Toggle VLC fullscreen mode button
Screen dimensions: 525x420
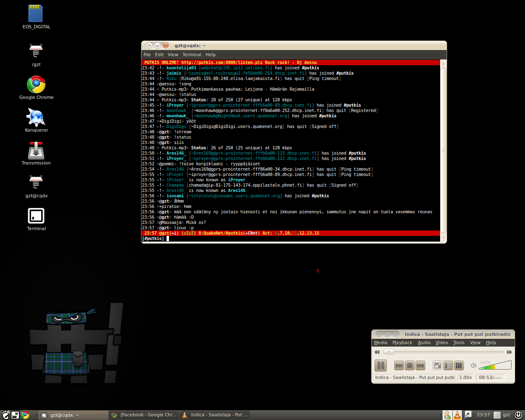(x=438, y=365)
